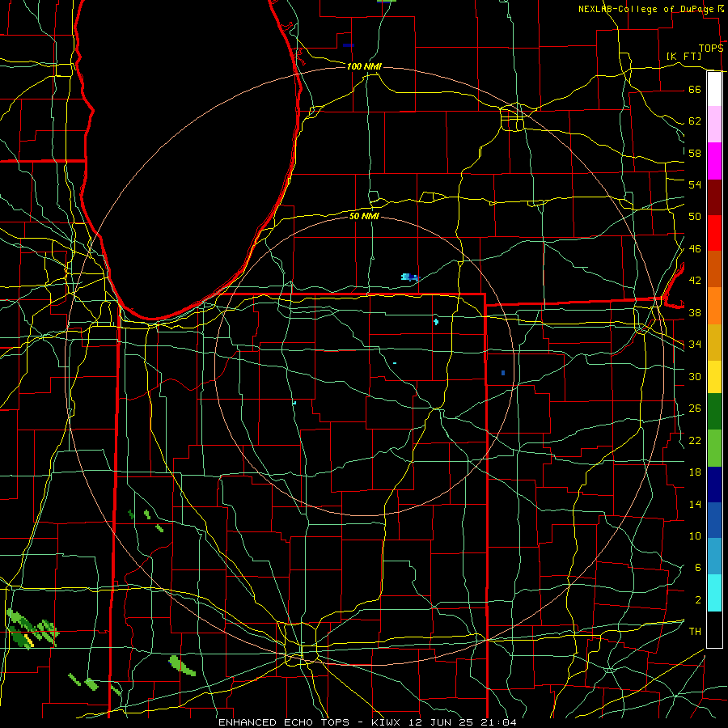The image size is (728, 728).
Task: Click the green echo blob near bottom
Action: click(x=182, y=665)
